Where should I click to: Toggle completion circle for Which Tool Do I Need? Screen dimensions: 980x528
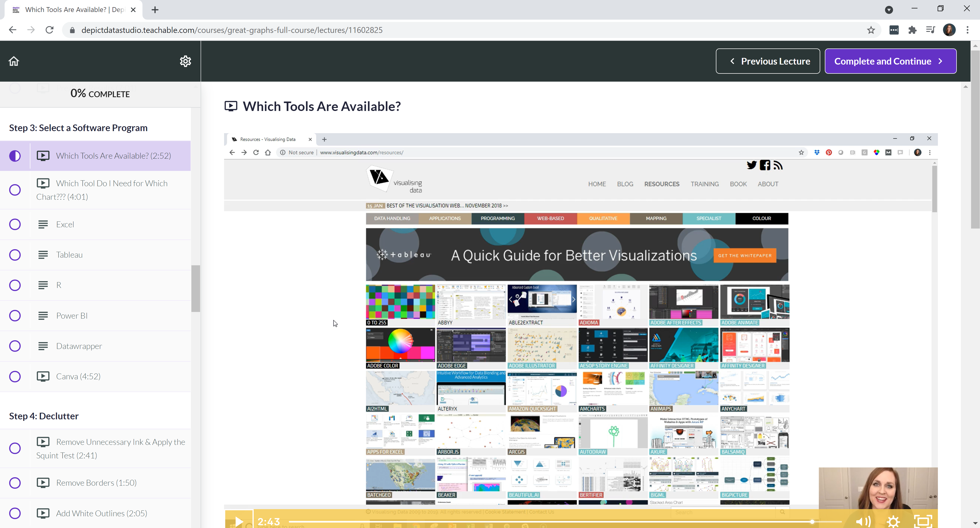(x=15, y=190)
